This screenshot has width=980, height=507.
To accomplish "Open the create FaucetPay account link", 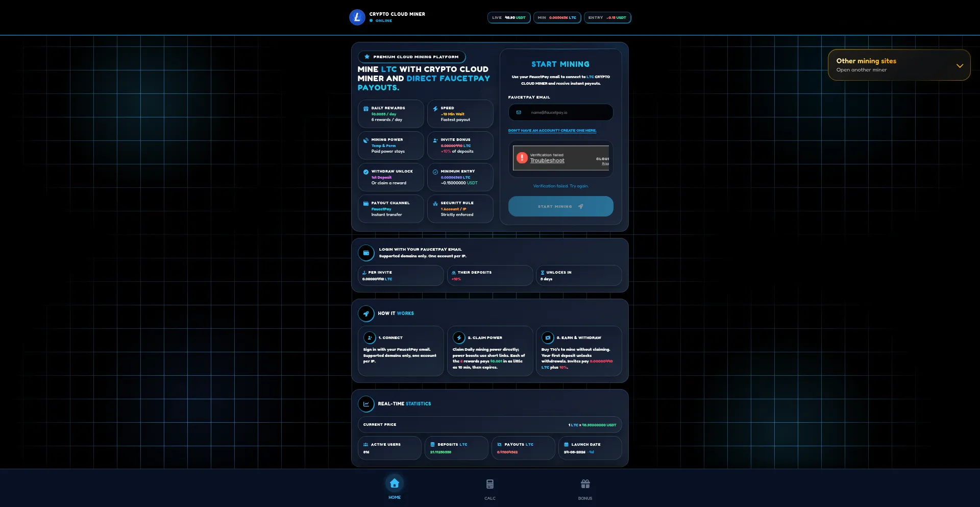I will point(552,131).
